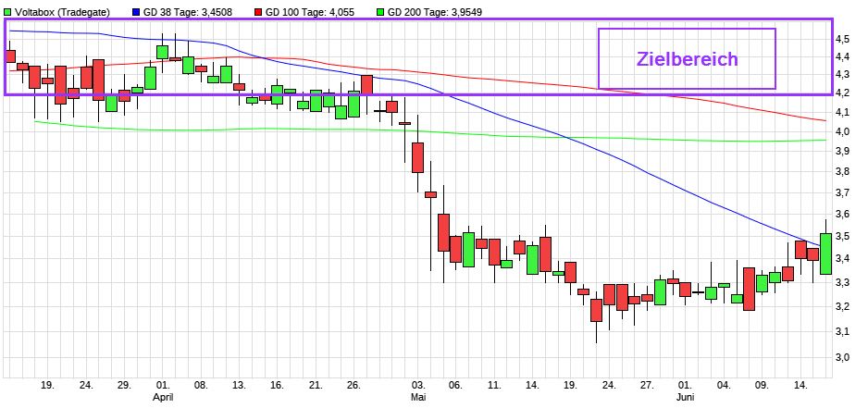
Task: Click the '16.' date axis label
Action: [278, 385]
